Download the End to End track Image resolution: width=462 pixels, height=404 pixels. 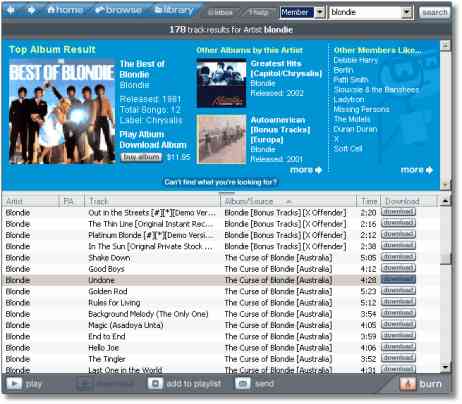point(398,336)
